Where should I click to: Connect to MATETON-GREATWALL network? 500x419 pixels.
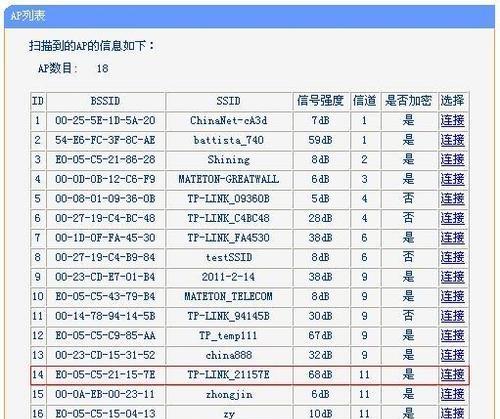(x=452, y=179)
